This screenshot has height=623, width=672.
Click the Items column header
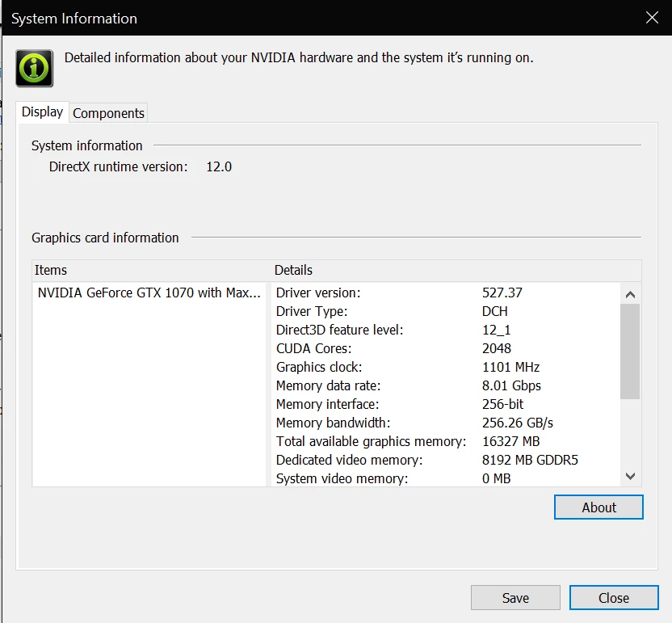(151, 270)
